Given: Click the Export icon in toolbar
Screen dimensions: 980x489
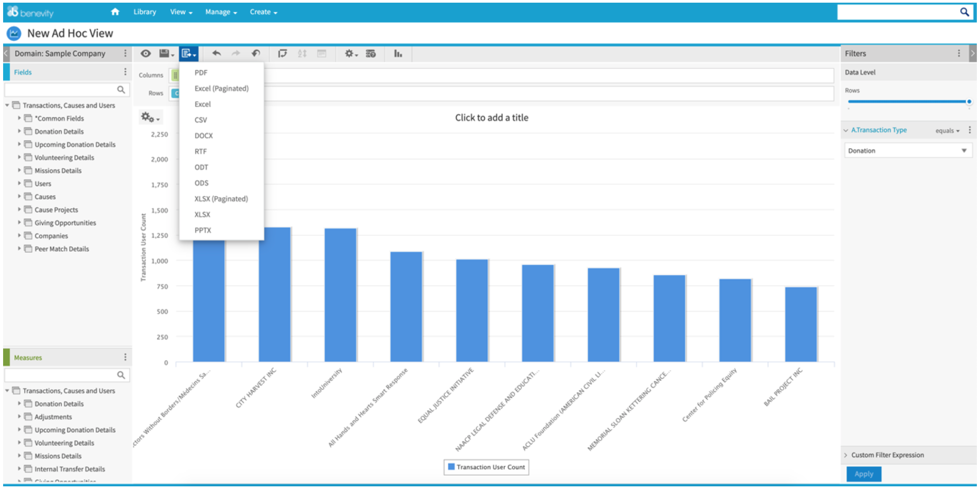Looking at the screenshot, I should (x=189, y=54).
